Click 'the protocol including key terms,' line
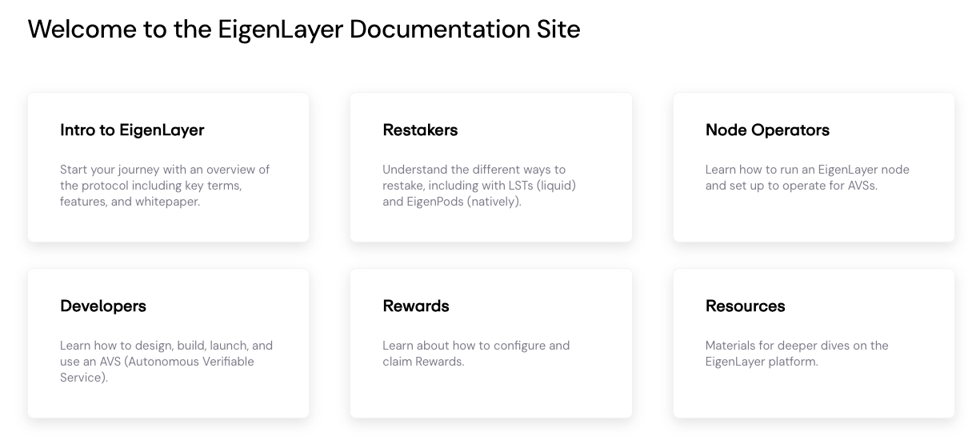Image resolution: width=980 pixels, height=448 pixels. (x=150, y=186)
